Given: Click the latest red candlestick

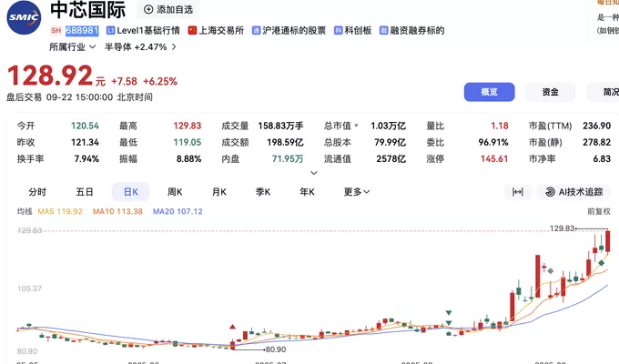Looking at the screenshot, I should pyautogui.click(x=607, y=241).
